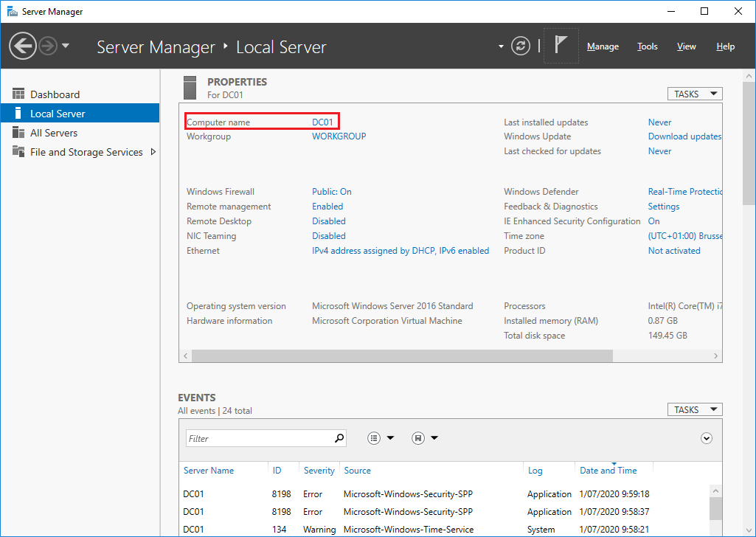Select Local Server in the sidebar
Viewport: 756px width, 537px height.
click(80, 114)
